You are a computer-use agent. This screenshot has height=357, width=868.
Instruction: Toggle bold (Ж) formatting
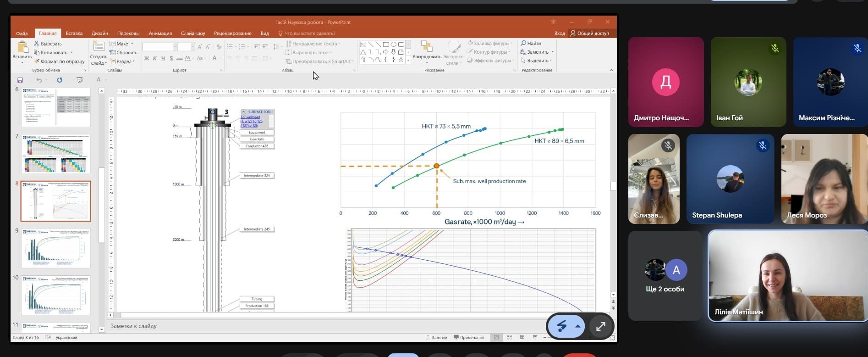pos(147,58)
